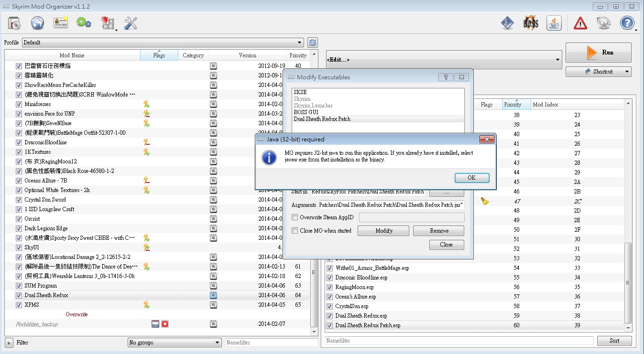Open the executables gears toolbar icon
644x354 pixels.
pyautogui.click(x=84, y=22)
